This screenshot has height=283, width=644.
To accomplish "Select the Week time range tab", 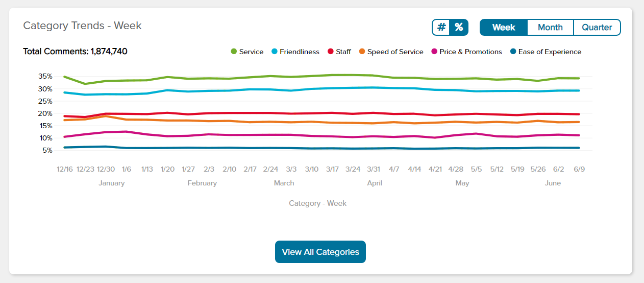I will pos(503,28).
